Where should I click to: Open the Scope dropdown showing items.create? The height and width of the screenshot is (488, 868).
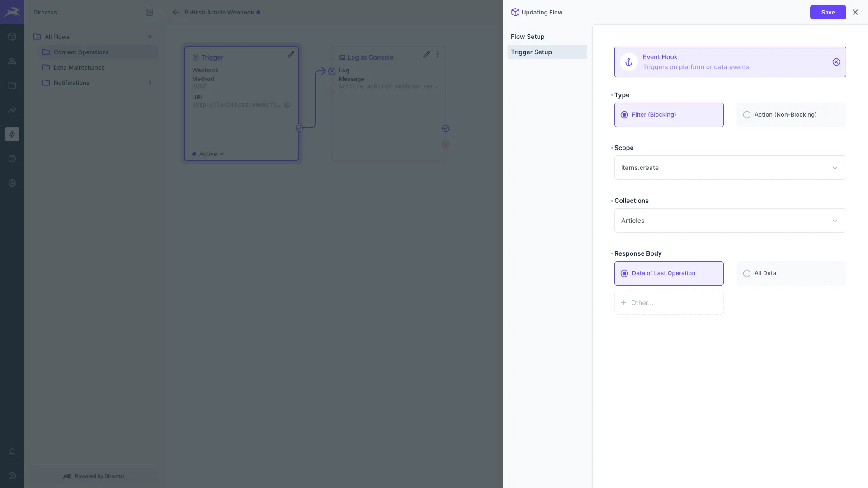(730, 168)
